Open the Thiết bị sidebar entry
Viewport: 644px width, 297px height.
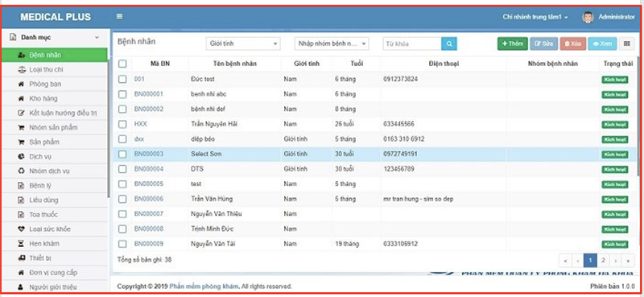tap(54, 258)
